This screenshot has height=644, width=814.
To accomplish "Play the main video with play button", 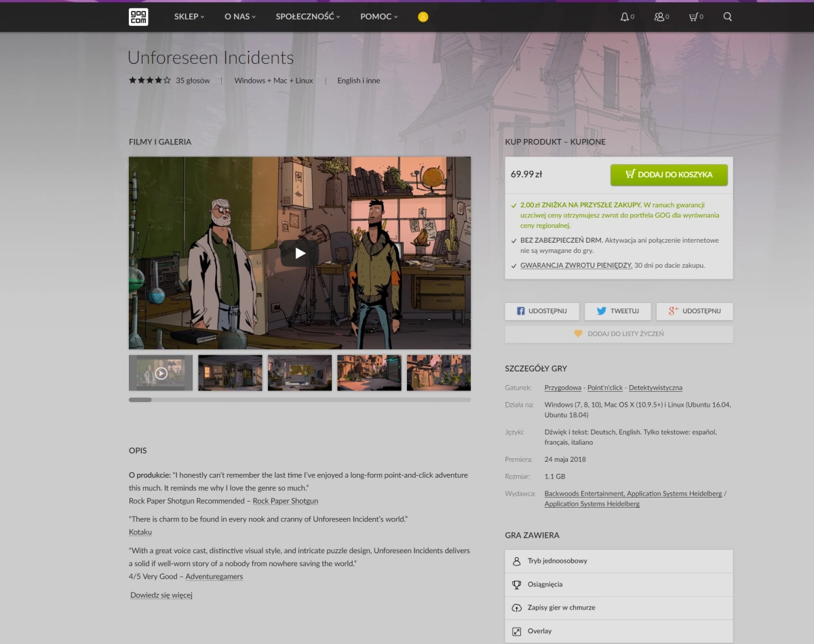I will pos(301,254).
